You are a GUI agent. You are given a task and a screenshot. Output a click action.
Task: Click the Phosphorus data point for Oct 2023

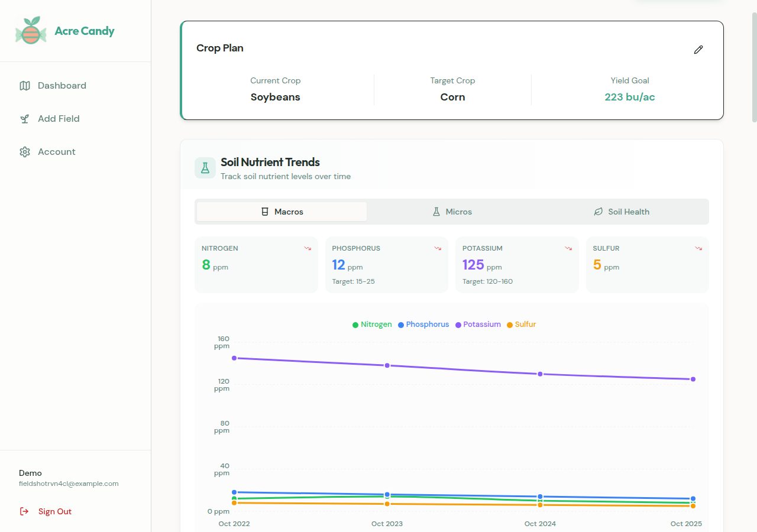click(x=387, y=494)
